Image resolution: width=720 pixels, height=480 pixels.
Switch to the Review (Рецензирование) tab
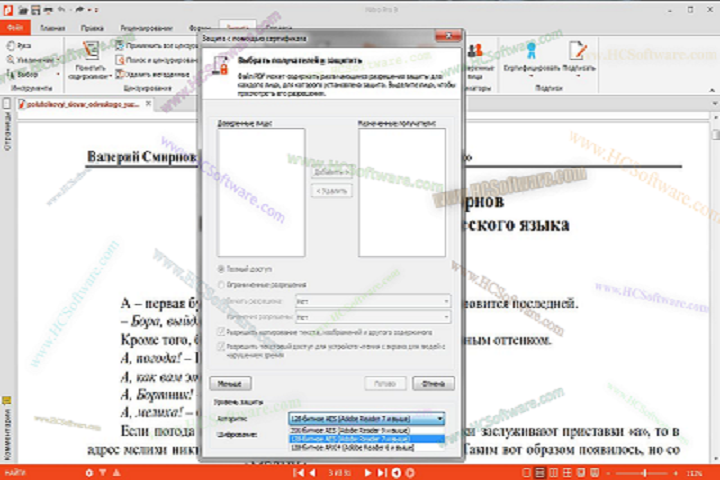(x=146, y=28)
